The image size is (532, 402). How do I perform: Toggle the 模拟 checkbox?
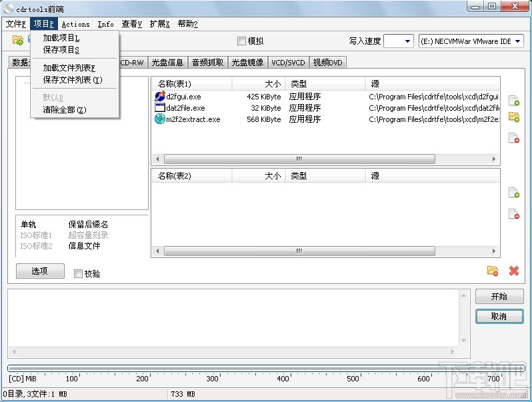(x=241, y=41)
